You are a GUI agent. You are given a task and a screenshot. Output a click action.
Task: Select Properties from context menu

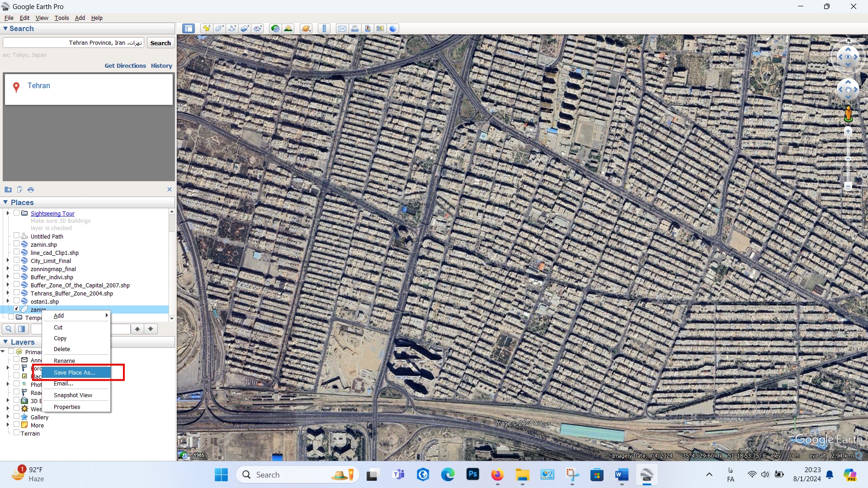pyautogui.click(x=67, y=406)
